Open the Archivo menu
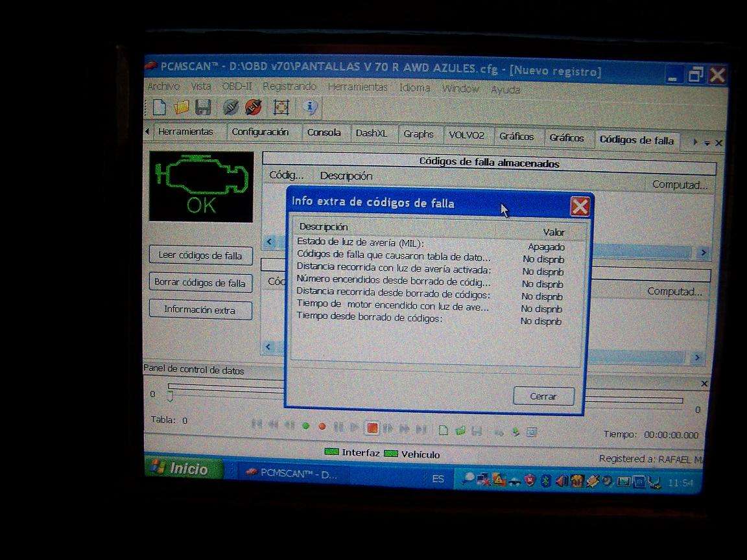The image size is (747, 560). (163, 86)
